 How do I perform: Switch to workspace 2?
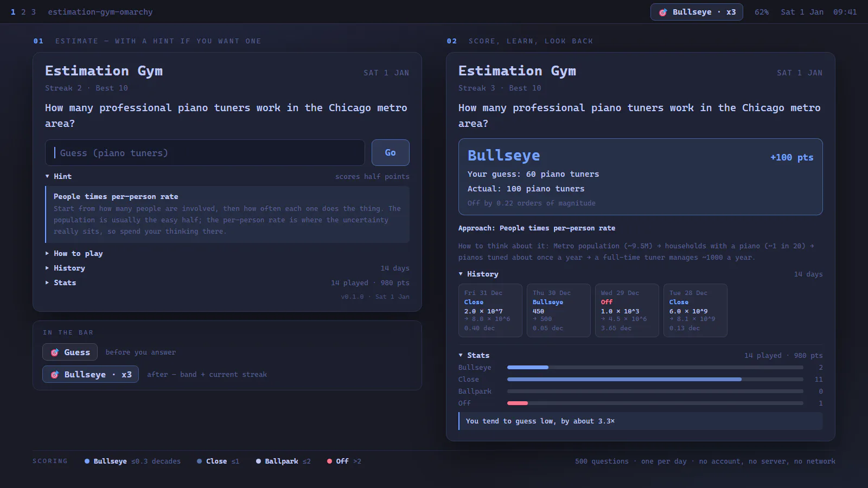(x=23, y=12)
